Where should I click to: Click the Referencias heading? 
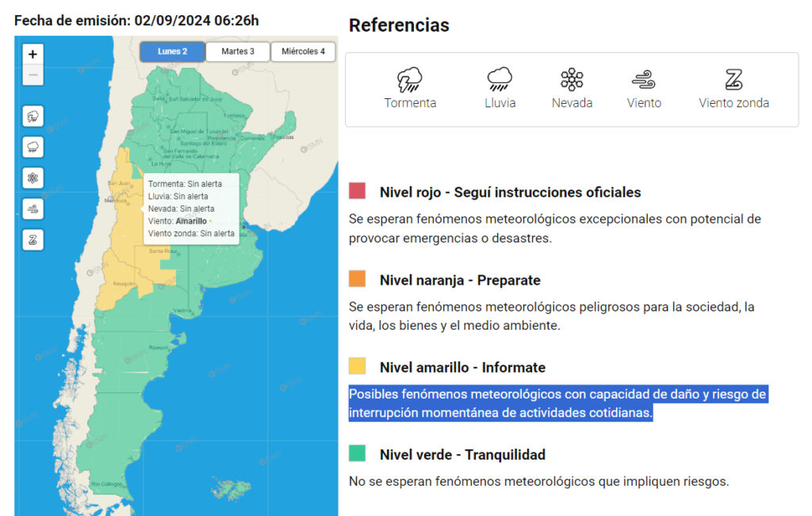coord(399,25)
